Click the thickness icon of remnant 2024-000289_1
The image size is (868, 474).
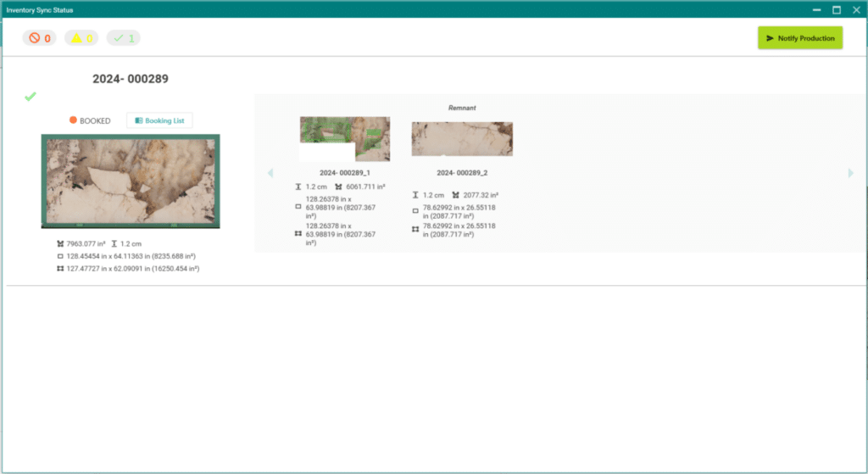click(297, 187)
